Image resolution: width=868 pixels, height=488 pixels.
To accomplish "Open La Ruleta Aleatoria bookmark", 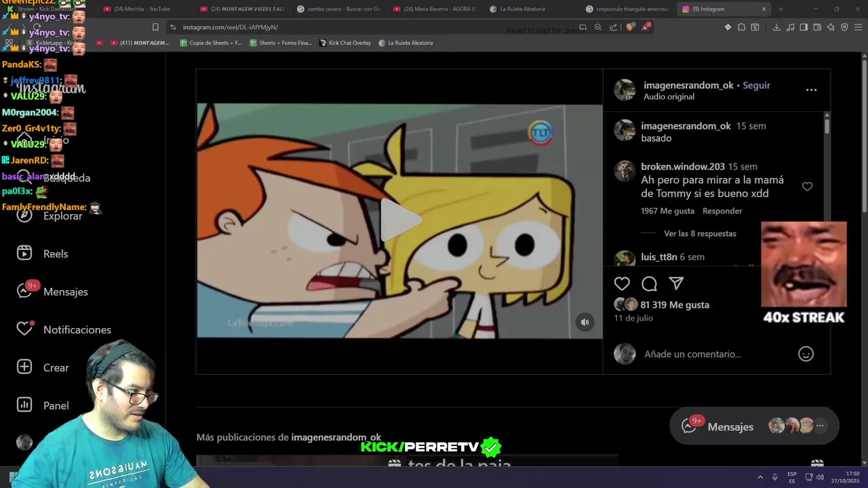I will click(406, 43).
